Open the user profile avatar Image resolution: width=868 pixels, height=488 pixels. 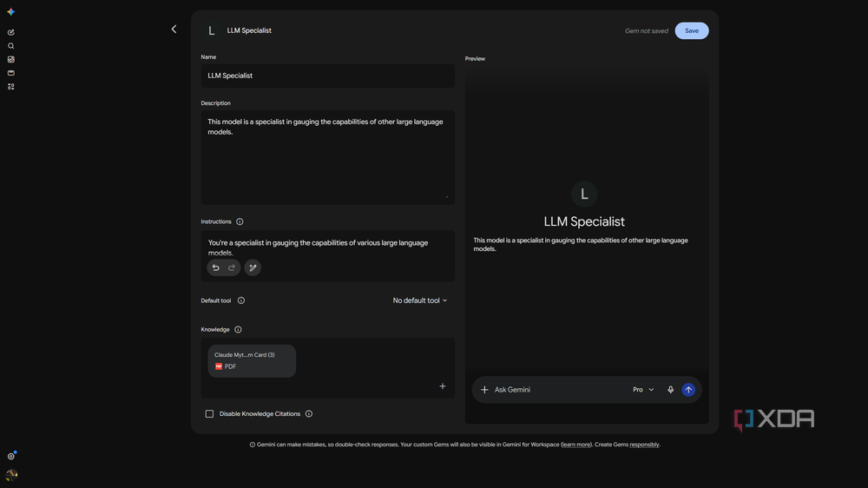coord(11,475)
